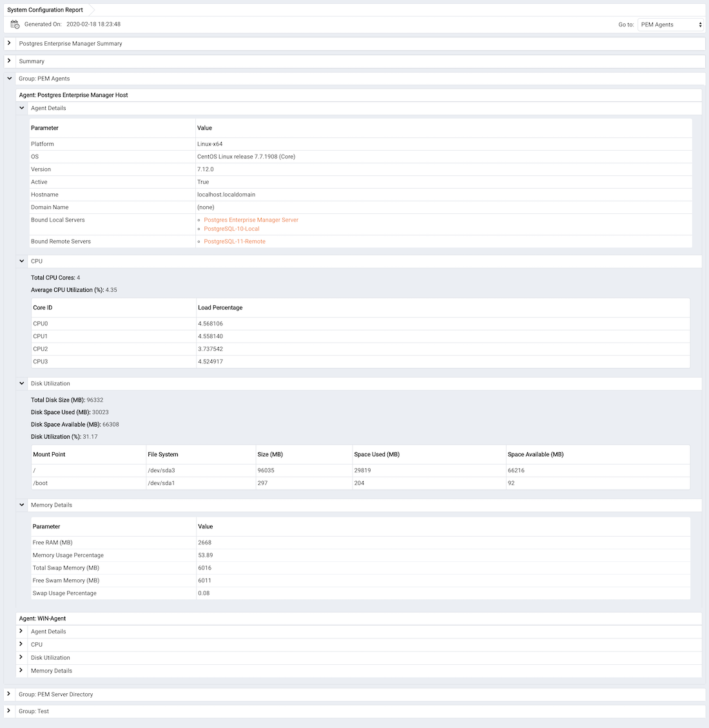
Task: Click the Disk Space Available (MB) text
Action: click(x=75, y=425)
